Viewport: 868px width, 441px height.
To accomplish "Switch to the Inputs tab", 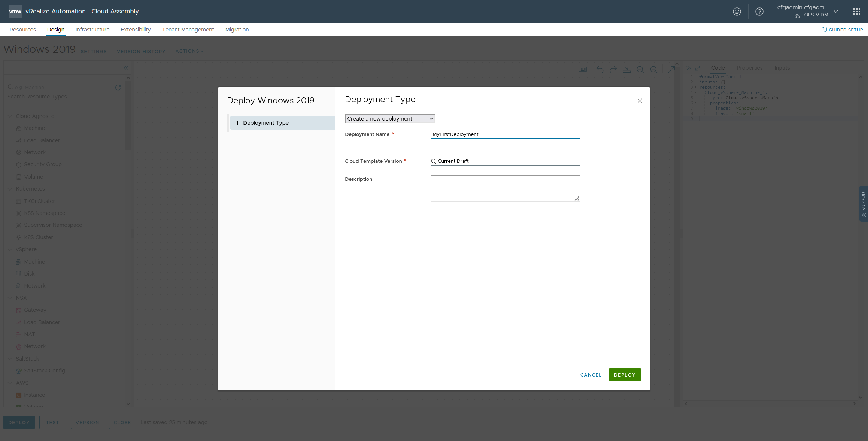I will click(x=782, y=68).
